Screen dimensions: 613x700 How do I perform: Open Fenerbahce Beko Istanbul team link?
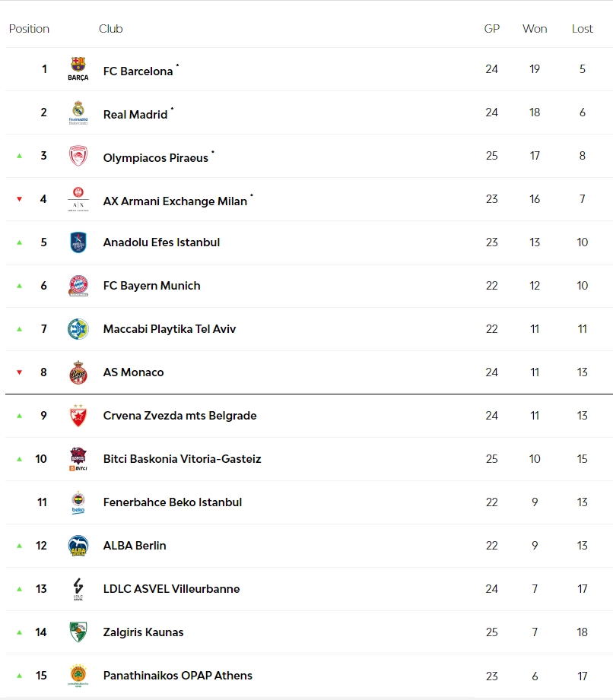[x=173, y=502]
